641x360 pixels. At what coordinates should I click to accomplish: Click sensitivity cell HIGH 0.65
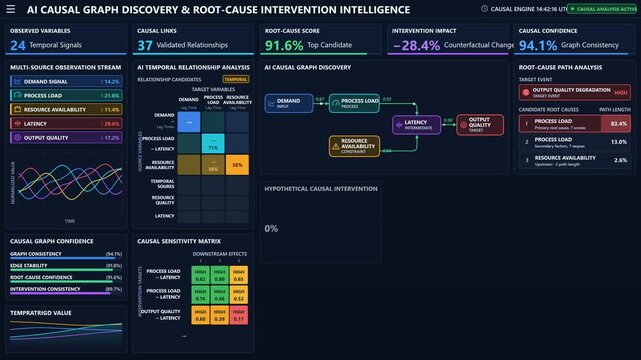[x=239, y=275]
